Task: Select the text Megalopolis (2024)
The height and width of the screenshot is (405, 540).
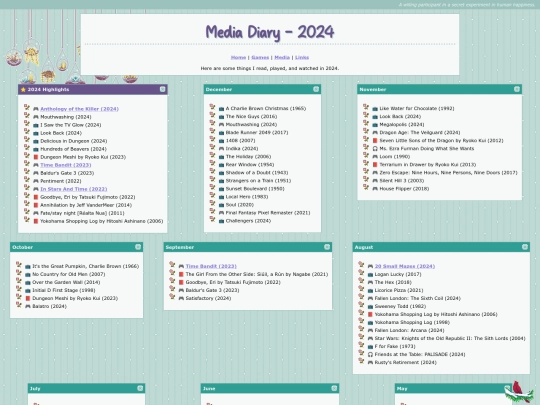Action: [x=402, y=125]
